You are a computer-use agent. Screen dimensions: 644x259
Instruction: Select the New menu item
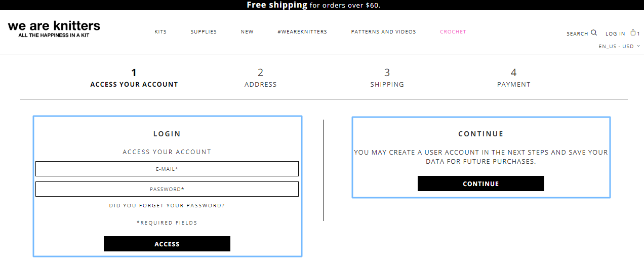tap(247, 31)
